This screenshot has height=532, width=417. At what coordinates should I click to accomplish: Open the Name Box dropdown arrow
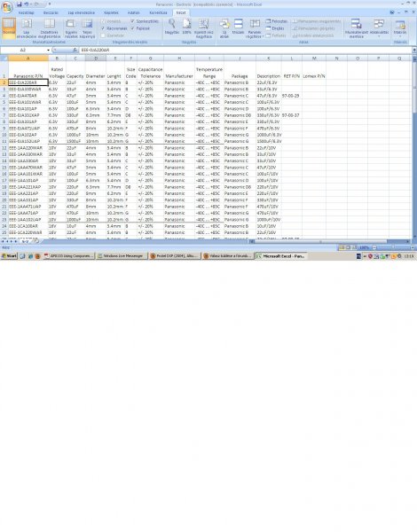coord(48,51)
